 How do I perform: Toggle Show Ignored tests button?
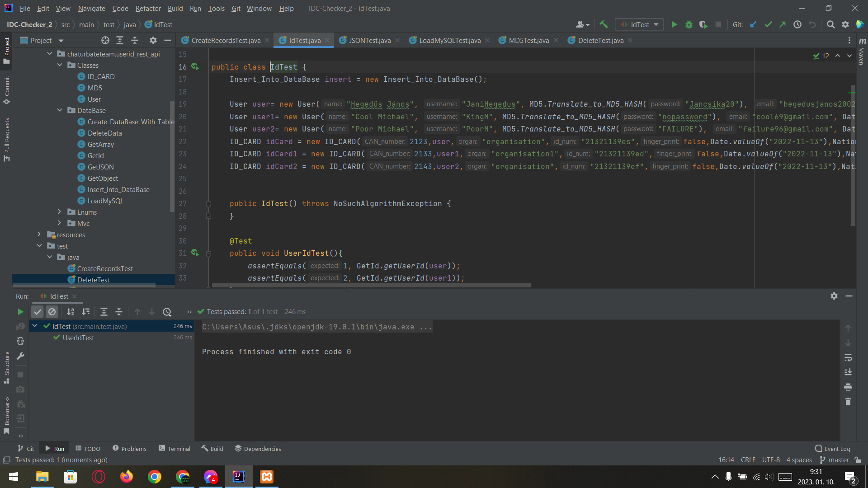[52, 312]
